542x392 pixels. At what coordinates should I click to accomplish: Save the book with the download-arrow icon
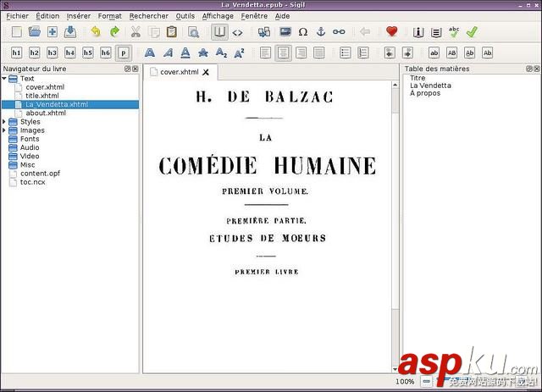[x=70, y=32]
